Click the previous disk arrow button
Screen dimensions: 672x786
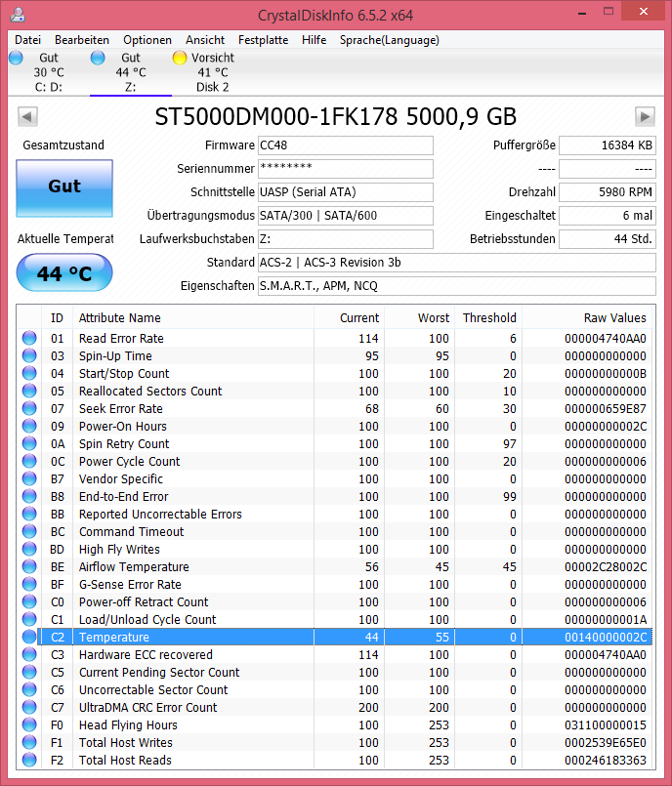click(x=27, y=117)
